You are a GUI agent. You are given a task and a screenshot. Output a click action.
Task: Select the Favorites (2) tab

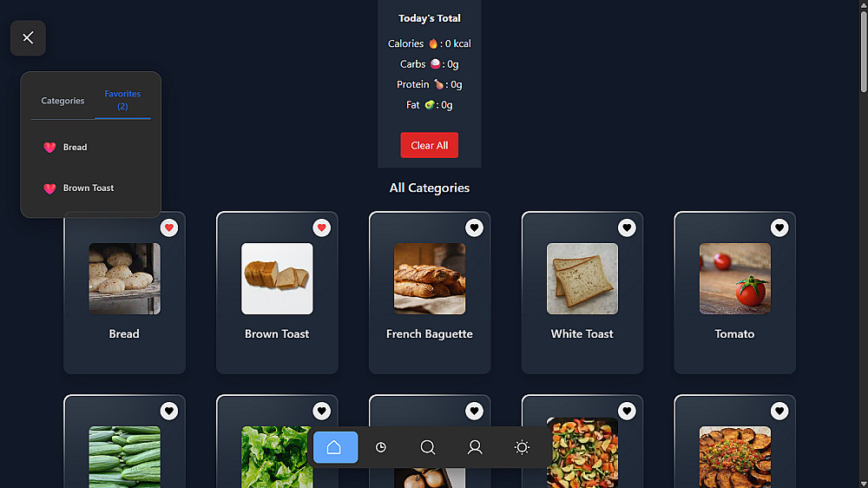pos(122,100)
